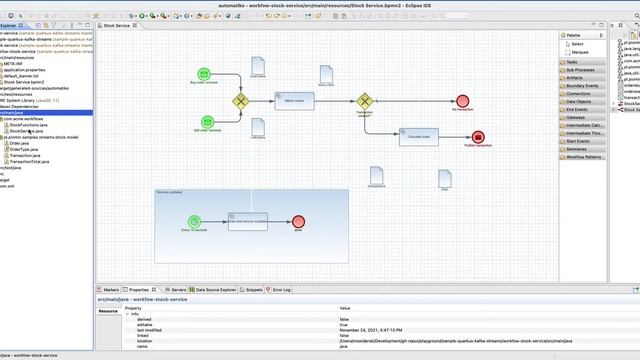This screenshot has width=640, height=360.
Task: Select the highlighted src/main/java folder
Action: pyautogui.click(x=46, y=113)
